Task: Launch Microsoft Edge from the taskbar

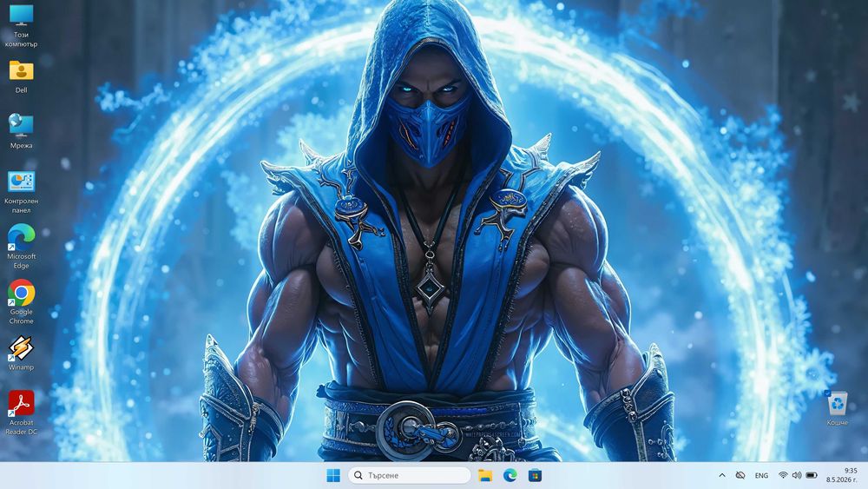Action: (510, 475)
